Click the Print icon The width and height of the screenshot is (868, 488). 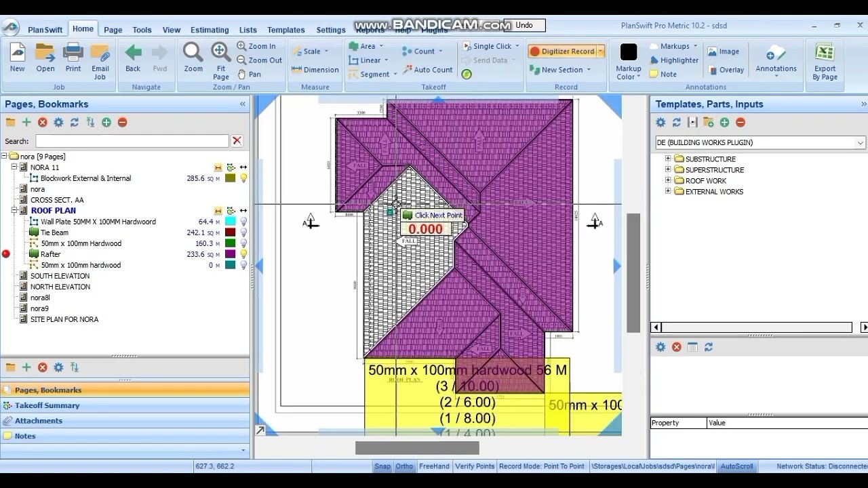pos(73,58)
